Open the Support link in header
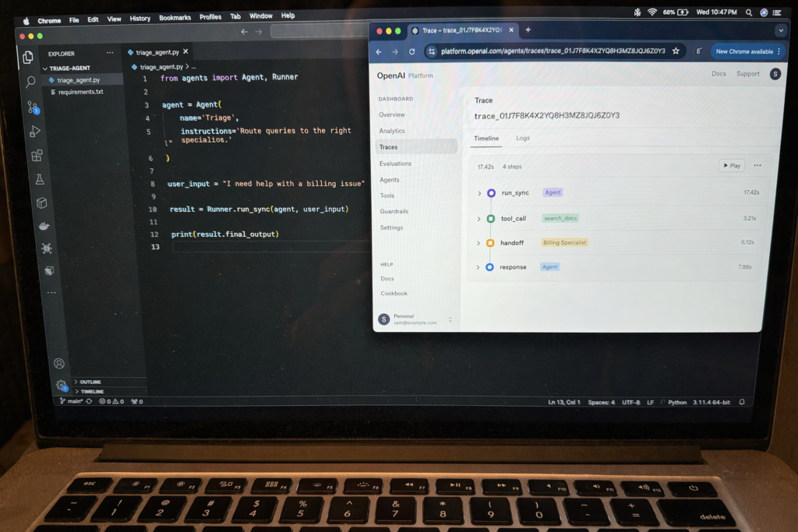This screenshot has height=532, width=798. coord(747,74)
